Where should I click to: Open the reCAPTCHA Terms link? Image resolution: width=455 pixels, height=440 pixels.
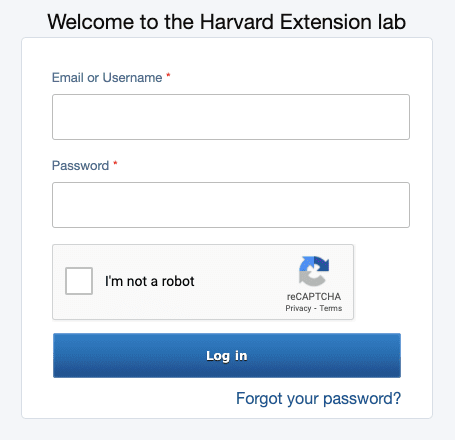(x=331, y=308)
